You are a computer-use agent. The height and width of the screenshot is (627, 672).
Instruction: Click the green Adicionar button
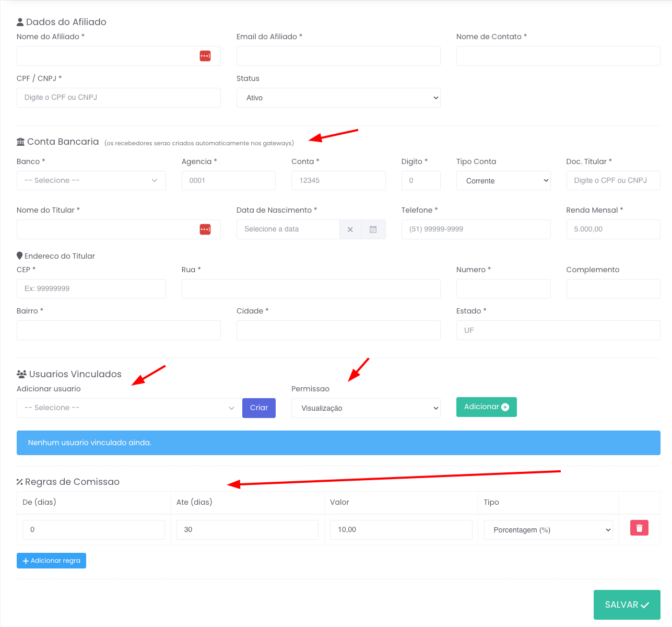coord(487,407)
